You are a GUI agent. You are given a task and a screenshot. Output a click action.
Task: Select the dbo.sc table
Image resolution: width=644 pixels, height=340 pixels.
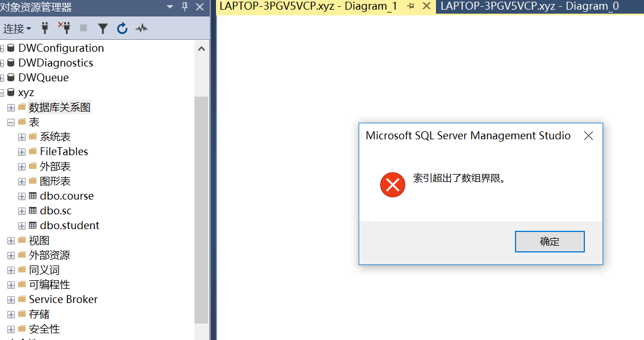coord(56,210)
